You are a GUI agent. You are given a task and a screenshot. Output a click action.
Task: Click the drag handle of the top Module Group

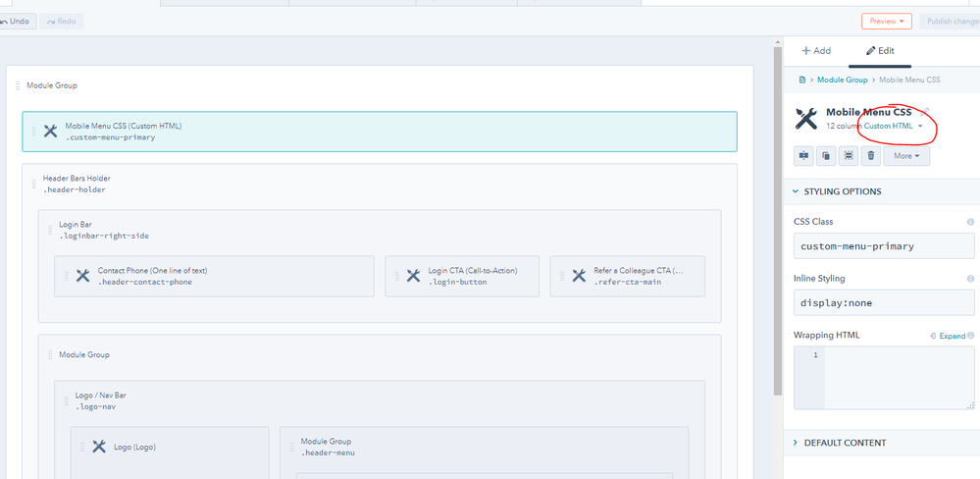click(x=18, y=85)
